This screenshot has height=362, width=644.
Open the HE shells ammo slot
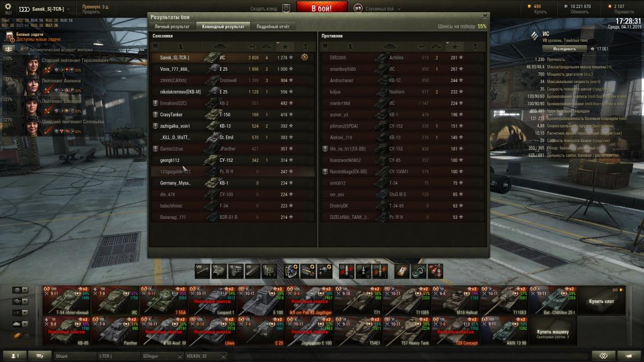[x=380, y=271]
